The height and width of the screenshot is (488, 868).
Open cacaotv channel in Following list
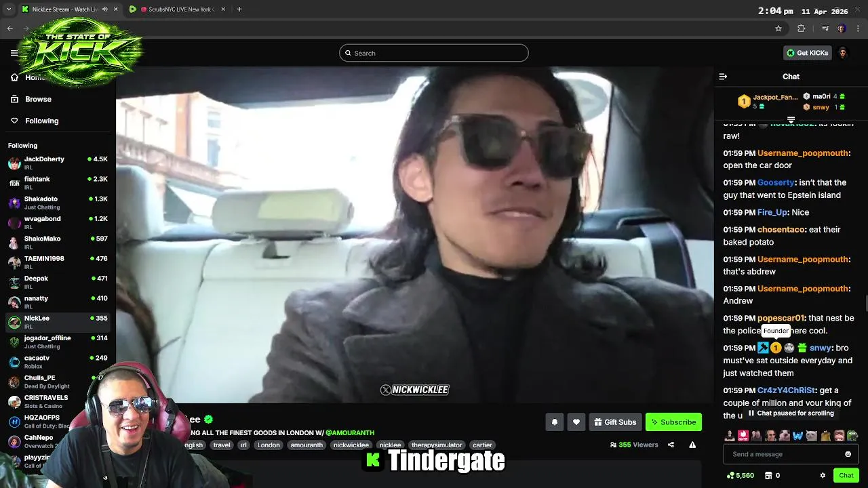[x=58, y=361]
